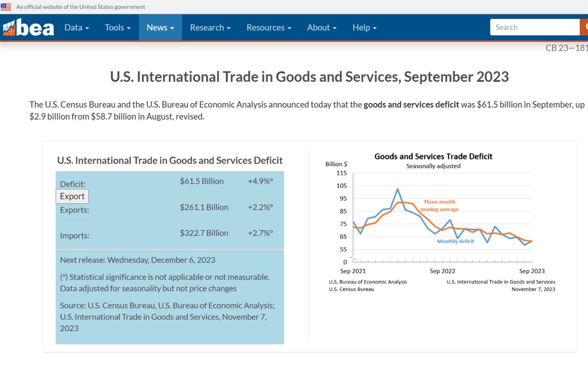
Task: Click the BEA logo icon
Action: (x=28, y=27)
